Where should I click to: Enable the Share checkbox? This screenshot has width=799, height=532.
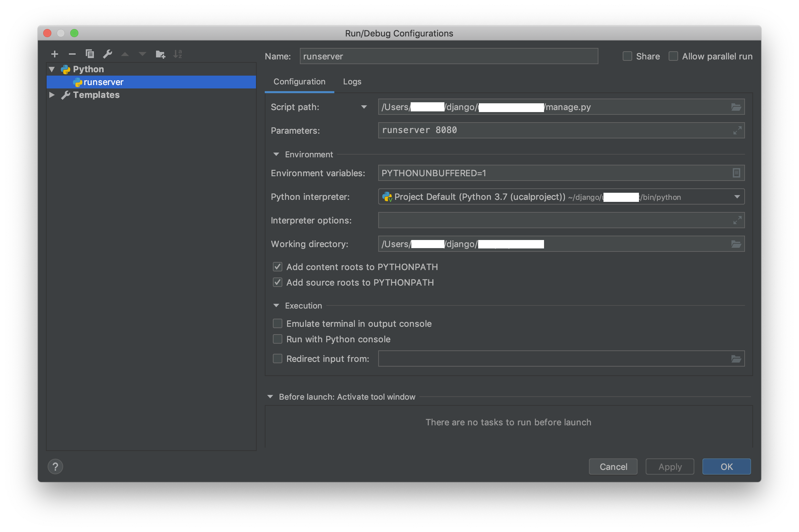coord(627,56)
